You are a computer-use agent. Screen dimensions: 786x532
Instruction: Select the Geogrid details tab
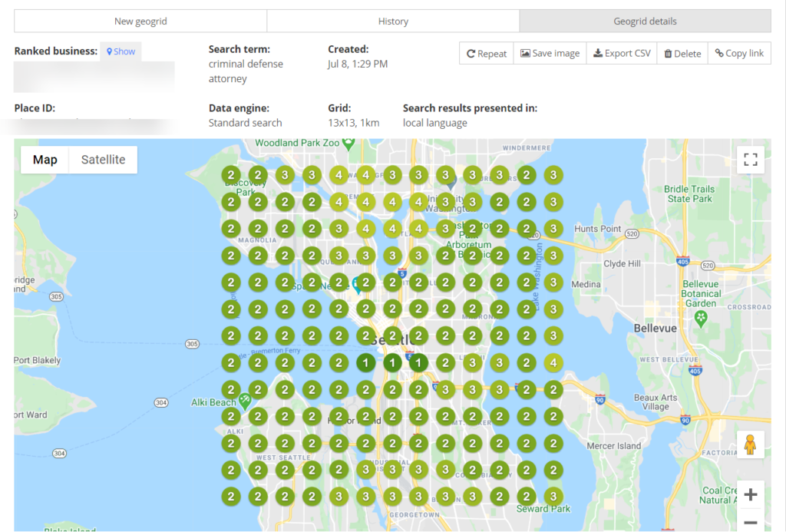pos(645,21)
